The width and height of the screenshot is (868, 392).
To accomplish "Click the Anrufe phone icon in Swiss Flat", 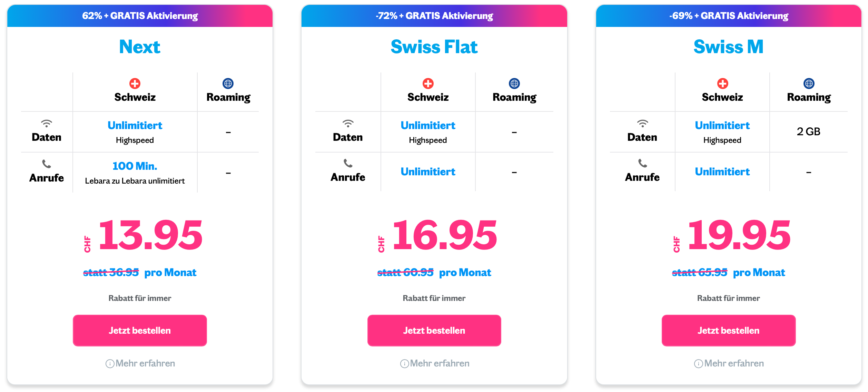I will pos(348,163).
